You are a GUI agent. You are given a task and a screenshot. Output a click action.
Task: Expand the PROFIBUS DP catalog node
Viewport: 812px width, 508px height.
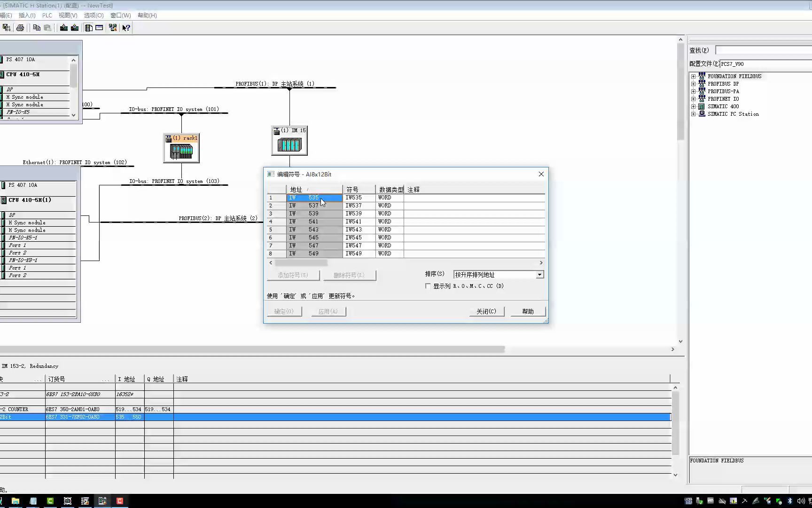click(693, 84)
